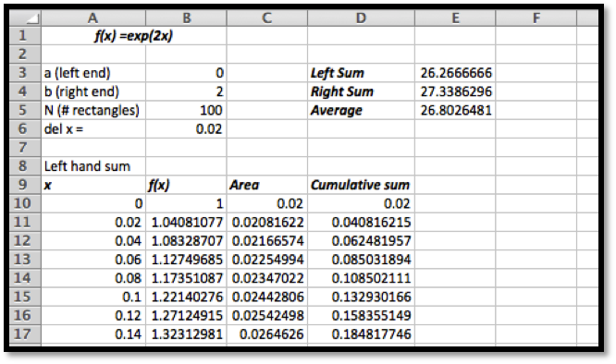Select column A header
Screen dimensions: 616x364
pyautogui.click(x=93, y=18)
